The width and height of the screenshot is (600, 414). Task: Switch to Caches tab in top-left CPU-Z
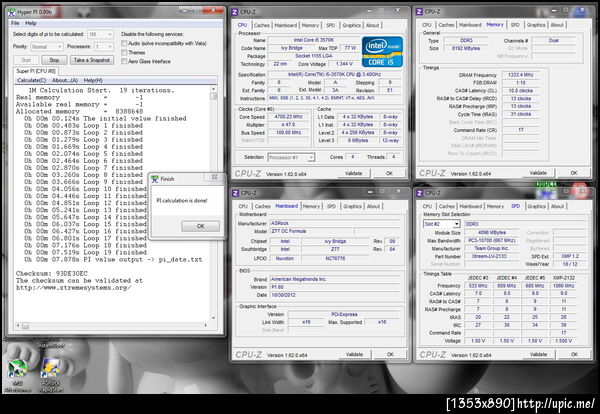pyautogui.click(x=262, y=25)
